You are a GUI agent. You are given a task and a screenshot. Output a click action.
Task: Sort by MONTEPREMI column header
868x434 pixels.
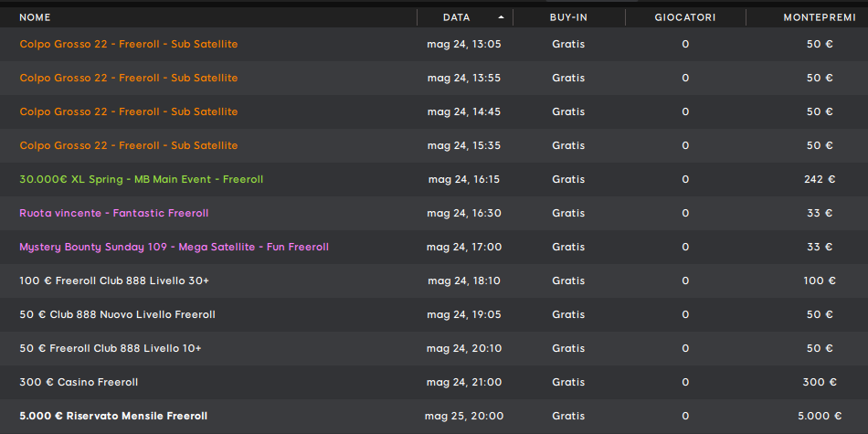(820, 17)
